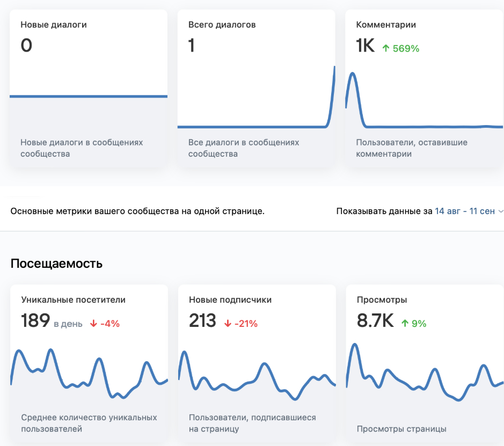The width and height of the screenshot is (504, 446).
Task: Select the Комментарии card title
Action: pyautogui.click(x=386, y=25)
